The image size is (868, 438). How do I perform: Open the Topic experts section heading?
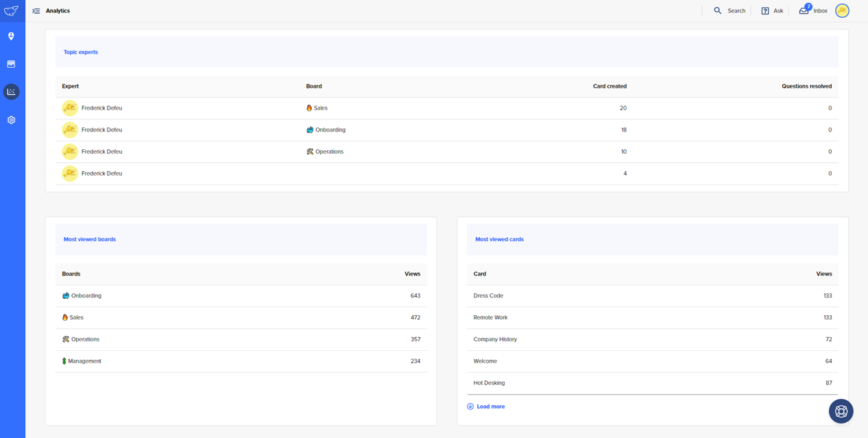(81, 52)
